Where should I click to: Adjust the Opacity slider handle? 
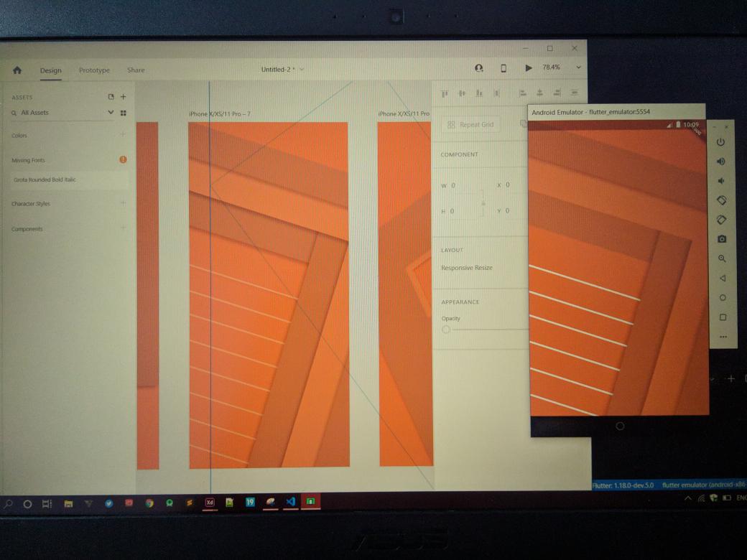point(446,330)
